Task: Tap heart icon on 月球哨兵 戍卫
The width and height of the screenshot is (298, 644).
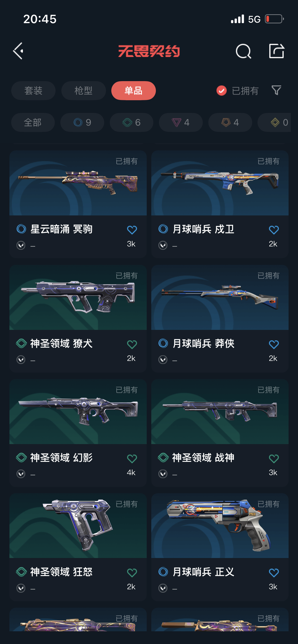Action: [274, 230]
